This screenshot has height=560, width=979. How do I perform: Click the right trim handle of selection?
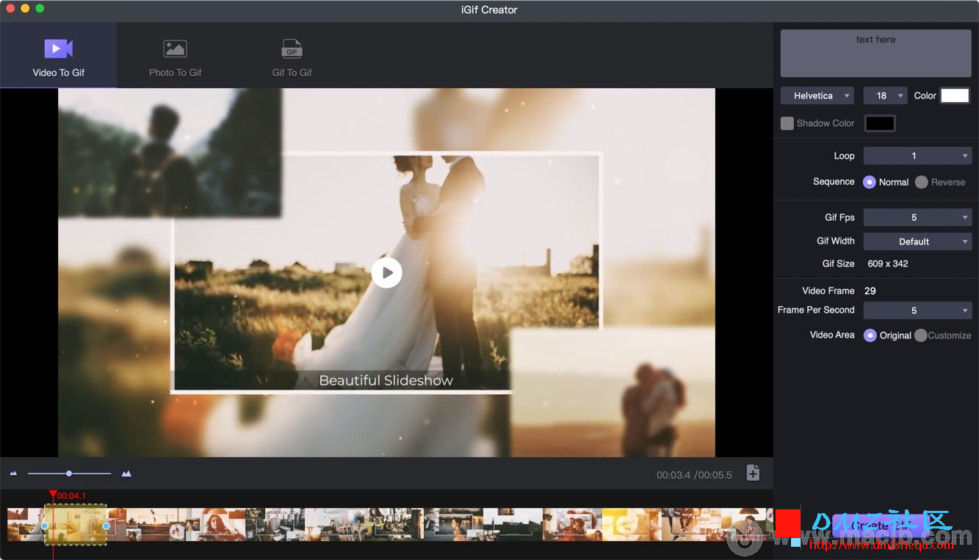(106, 526)
